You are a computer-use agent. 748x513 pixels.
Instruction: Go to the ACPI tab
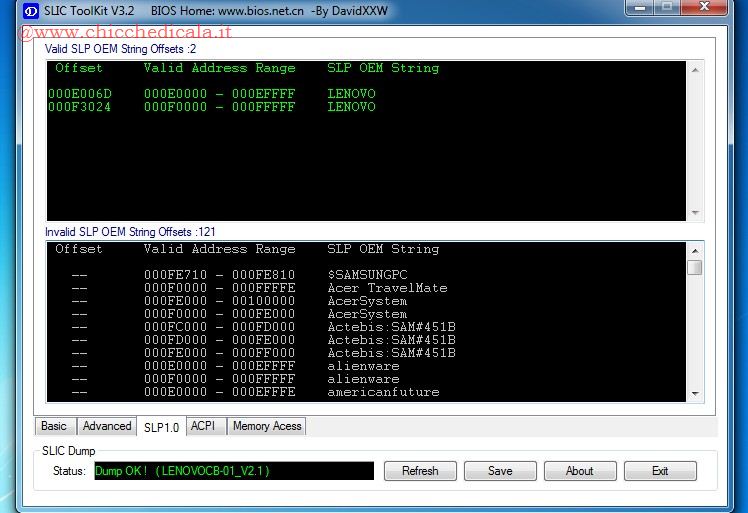click(203, 426)
